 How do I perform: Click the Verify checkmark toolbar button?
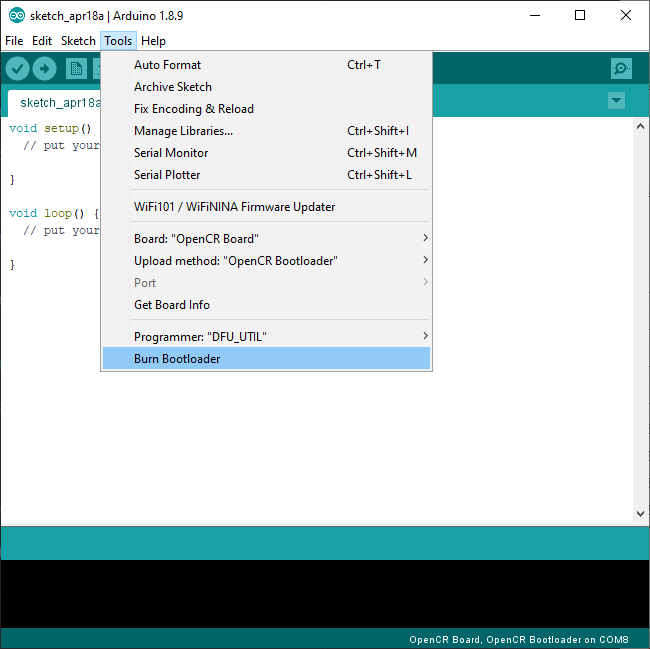[17, 68]
